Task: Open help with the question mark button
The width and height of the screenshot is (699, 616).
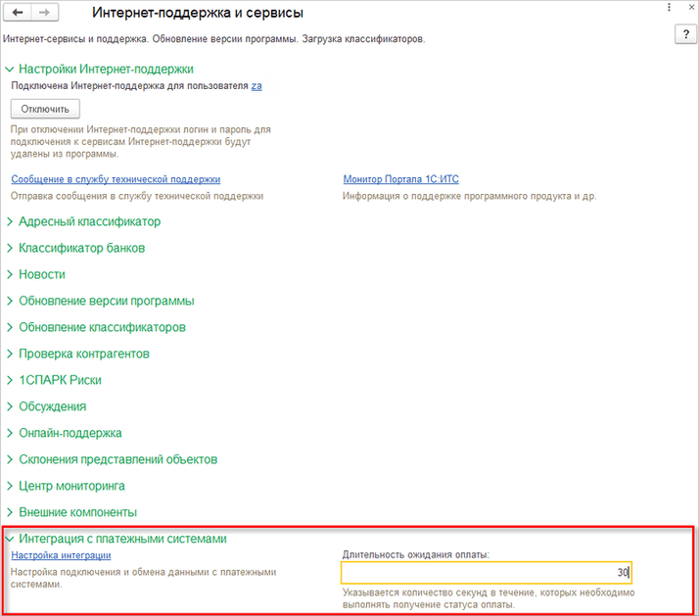Action: [685, 34]
